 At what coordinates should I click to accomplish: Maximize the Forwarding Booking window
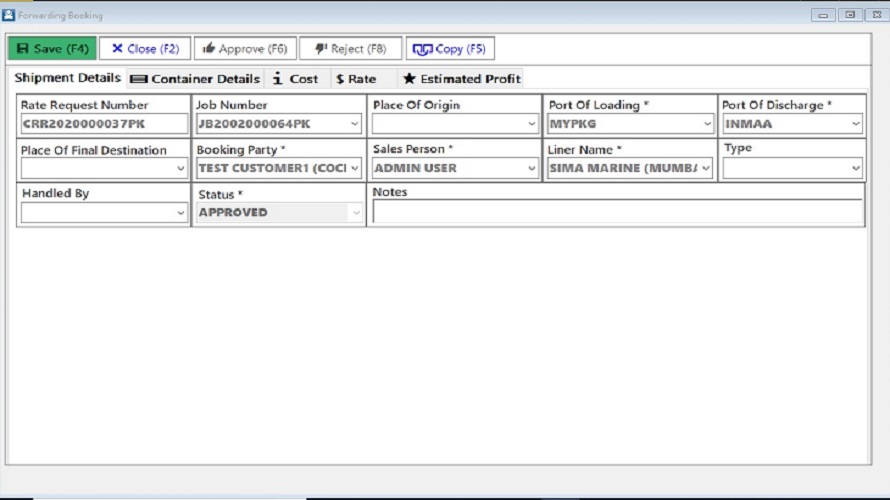coord(850,15)
